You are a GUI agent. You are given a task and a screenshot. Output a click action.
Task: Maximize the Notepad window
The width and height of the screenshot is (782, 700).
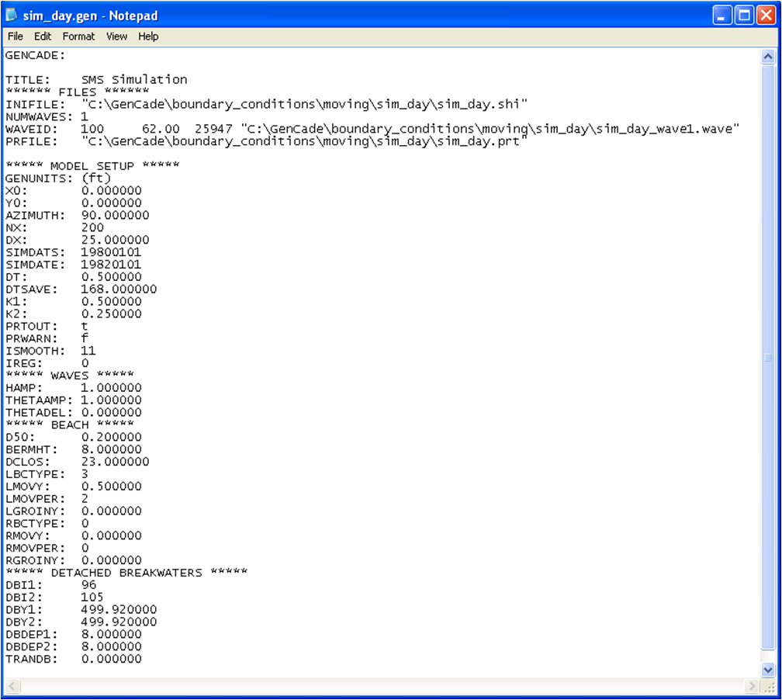coord(743,16)
